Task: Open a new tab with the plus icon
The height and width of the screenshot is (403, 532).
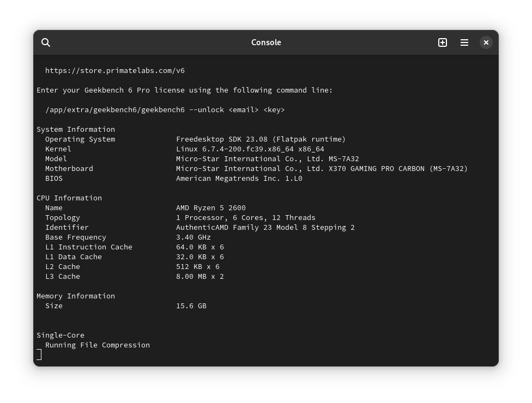Action: (443, 42)
